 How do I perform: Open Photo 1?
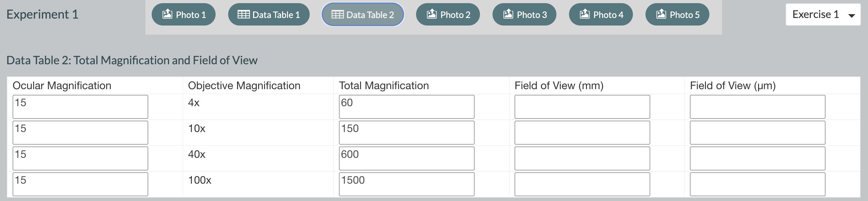184,14
